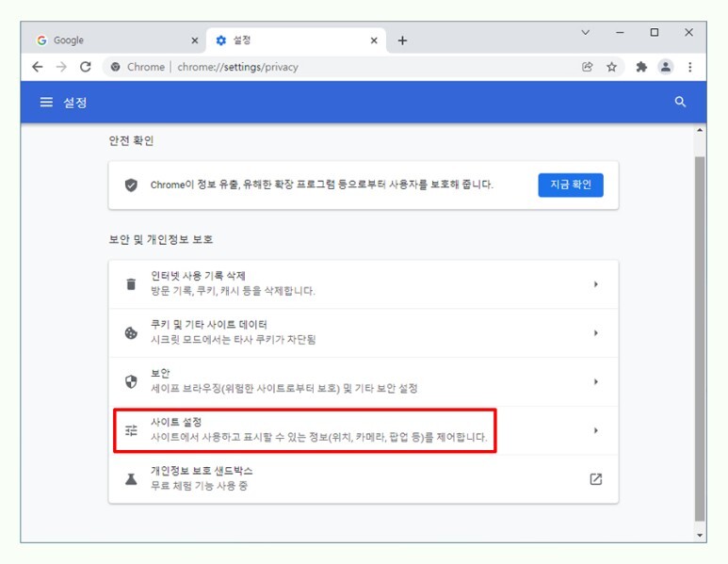
Task: Expand 사이트 설정 with its arrow
Action: (x=595, y=430)
